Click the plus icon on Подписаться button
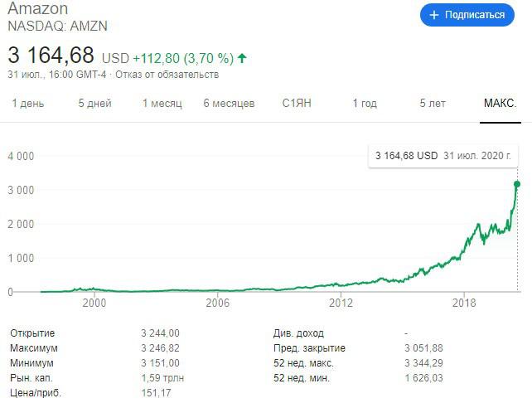 pyautogui.click(x=434, y=15)
